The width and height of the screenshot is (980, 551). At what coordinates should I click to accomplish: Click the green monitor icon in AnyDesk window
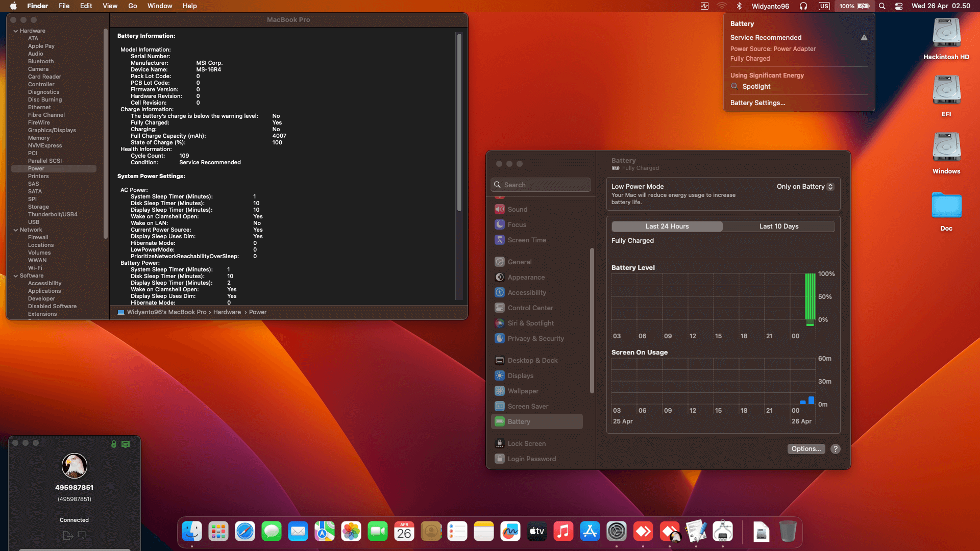coord(126,444)
